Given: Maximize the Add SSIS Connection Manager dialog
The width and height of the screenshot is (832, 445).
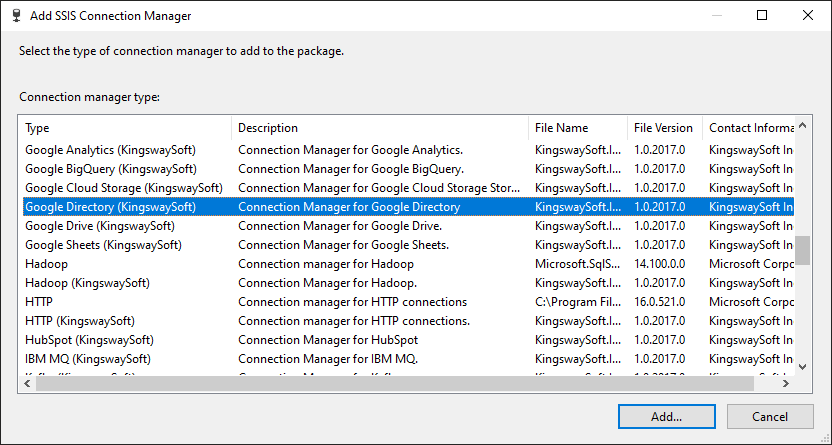Looking at the screenshot, I should click(762, 15).
